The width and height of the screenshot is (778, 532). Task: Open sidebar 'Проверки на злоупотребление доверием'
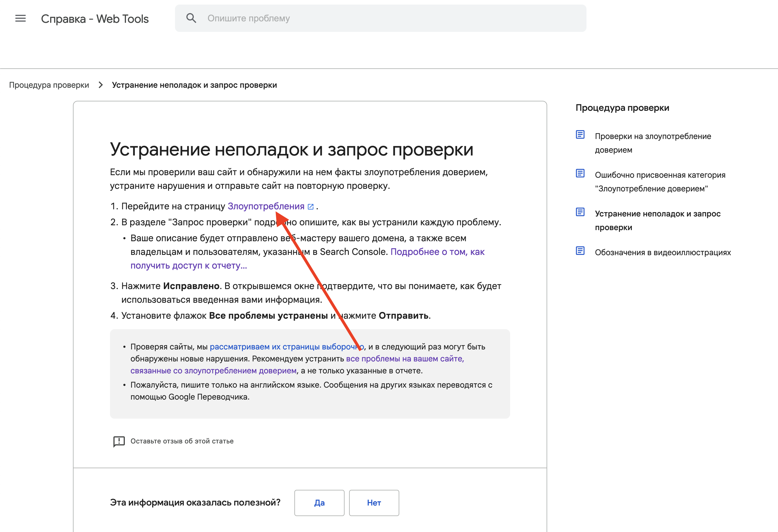click(x=653, y=143)
